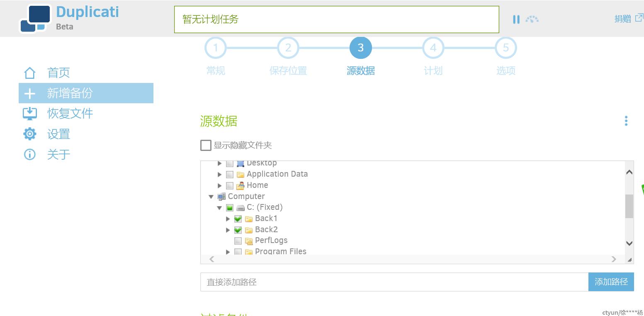Click the Desktop icon in the tree
644x316 pixels.
241,164
